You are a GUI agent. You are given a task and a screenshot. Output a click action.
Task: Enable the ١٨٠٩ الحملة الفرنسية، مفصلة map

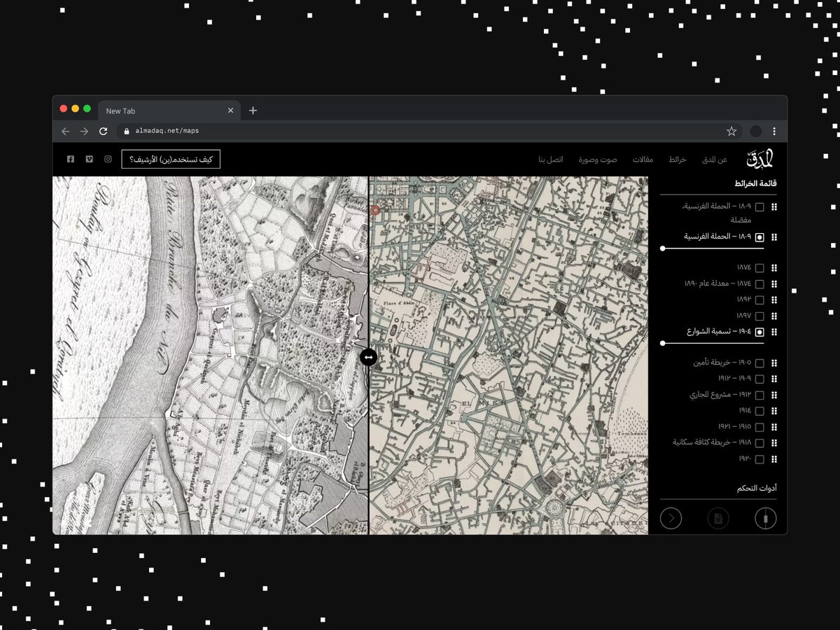pos(759,207)
